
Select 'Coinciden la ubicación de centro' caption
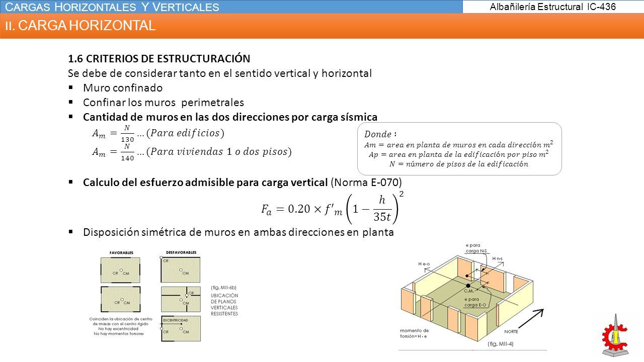119,326
